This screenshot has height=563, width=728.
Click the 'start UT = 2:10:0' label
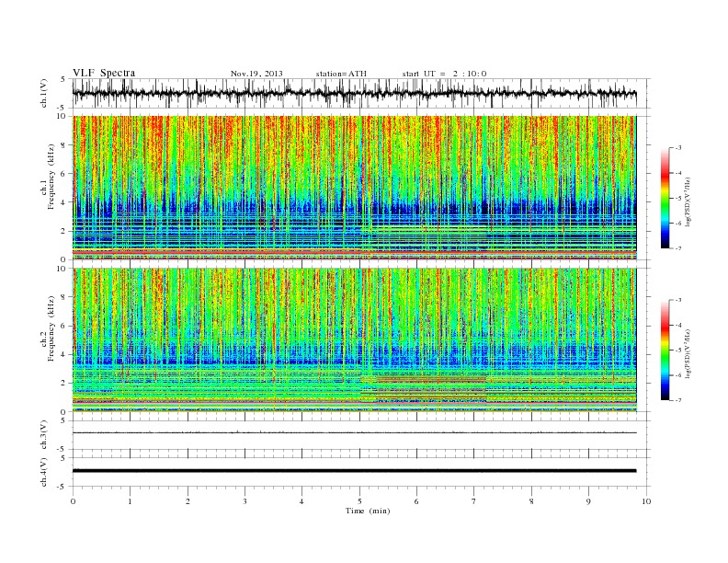click(444, 74)
